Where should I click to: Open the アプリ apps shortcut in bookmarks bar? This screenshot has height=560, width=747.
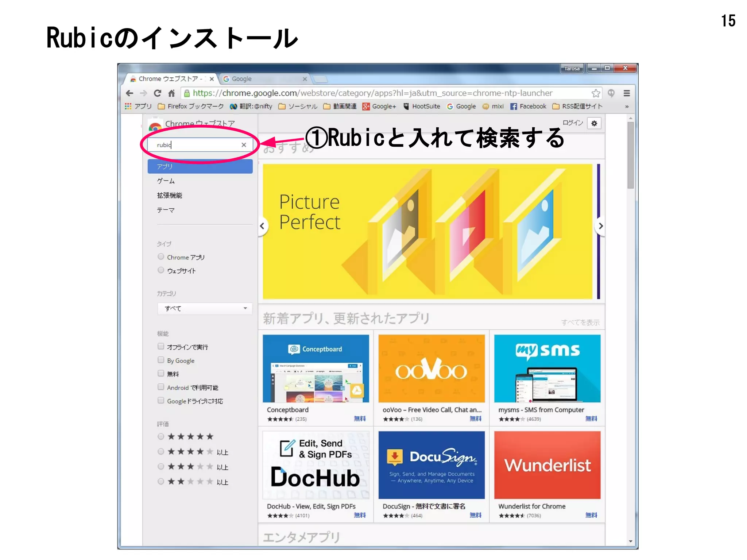pyautogui.click(x=138, y=106)
